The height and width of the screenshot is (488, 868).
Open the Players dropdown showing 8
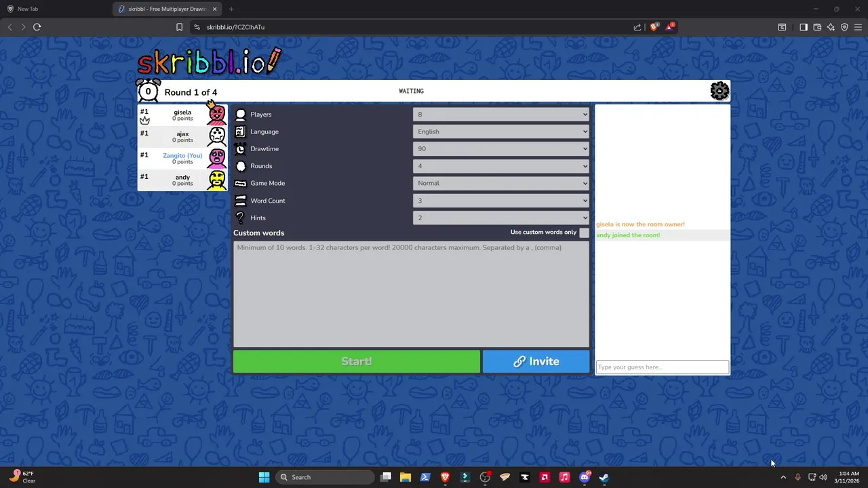pyautogui.click(x=501, y=115)
